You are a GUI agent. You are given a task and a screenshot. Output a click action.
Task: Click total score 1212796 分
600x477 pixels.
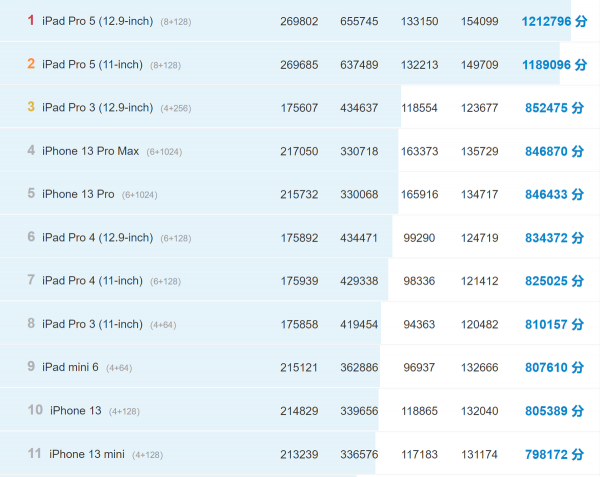click(x=554, y=21)
